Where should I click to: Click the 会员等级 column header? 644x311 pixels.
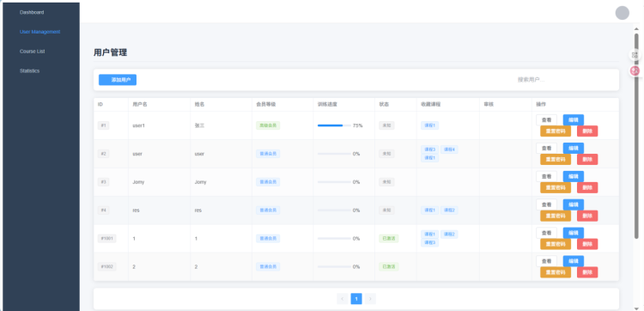click(266, 104)
